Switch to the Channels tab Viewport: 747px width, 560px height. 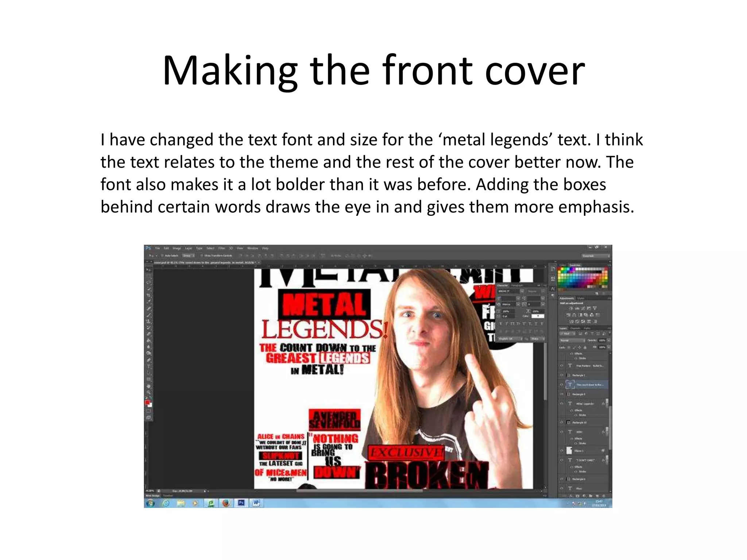coord(575,328)
